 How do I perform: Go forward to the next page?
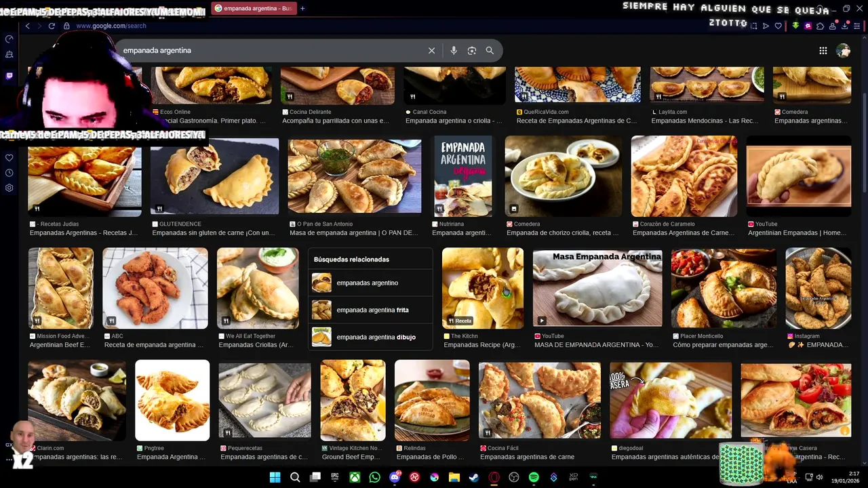pyautogui.click(x=39, y=26)
